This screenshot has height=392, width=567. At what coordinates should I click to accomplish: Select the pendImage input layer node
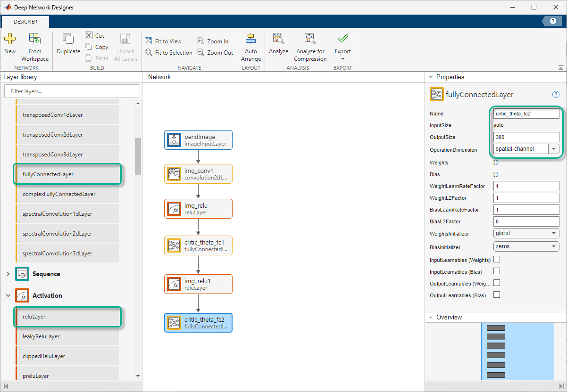pos(198,140)
